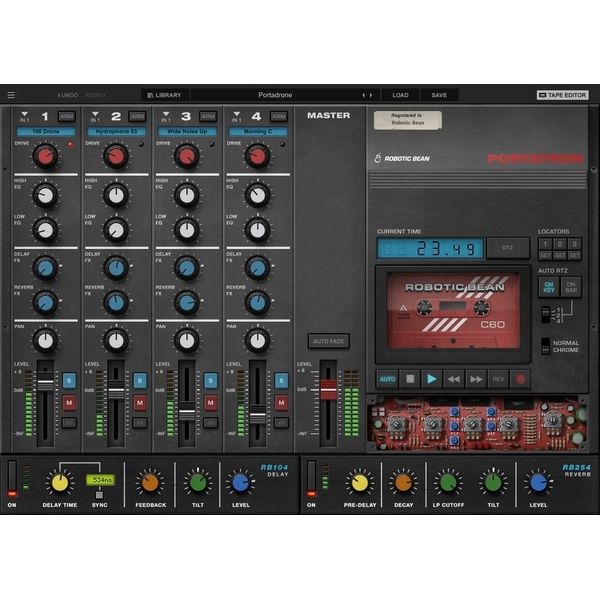
Task: Click the track 2 Pan knob
Action: (x=116, y=341)
